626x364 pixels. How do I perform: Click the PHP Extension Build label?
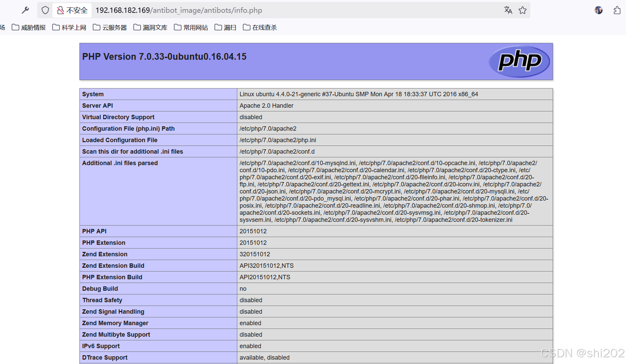112,277
